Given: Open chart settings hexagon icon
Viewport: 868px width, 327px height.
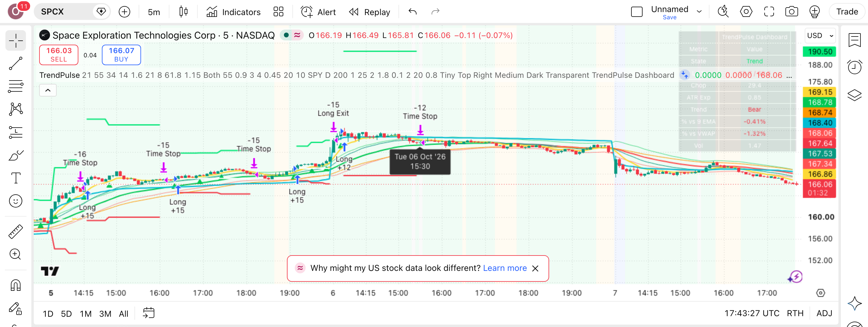Looking at the screenshot, I should [x=746, y=12].
